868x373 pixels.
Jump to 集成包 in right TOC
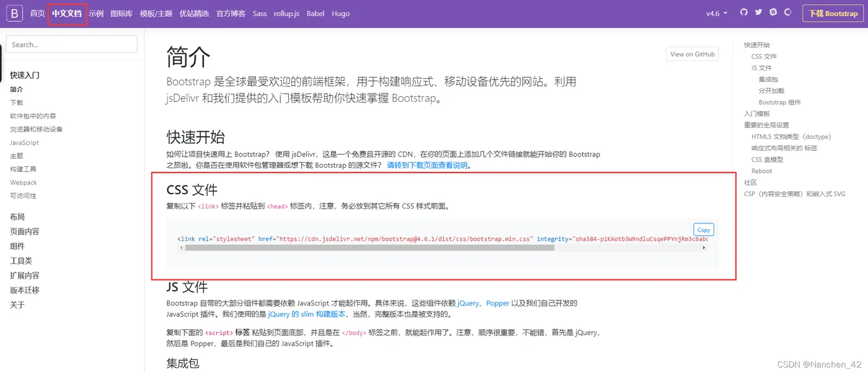click(x=768, y=79)
